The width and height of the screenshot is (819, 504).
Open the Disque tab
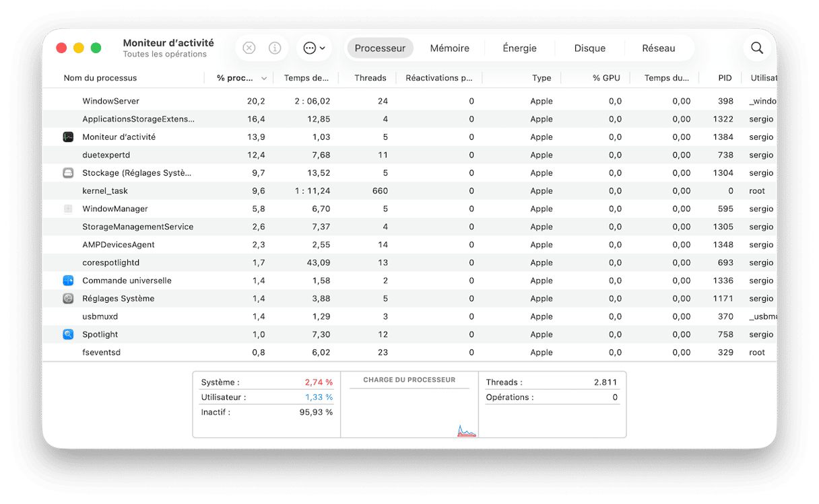[x=589, y=48]
